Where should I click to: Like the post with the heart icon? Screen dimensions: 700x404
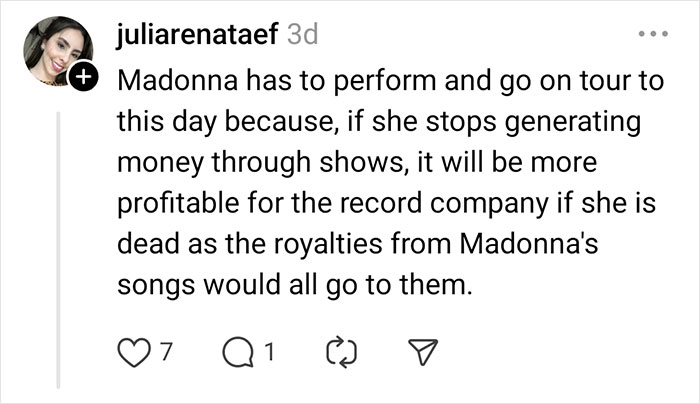(x=133, y=351)
